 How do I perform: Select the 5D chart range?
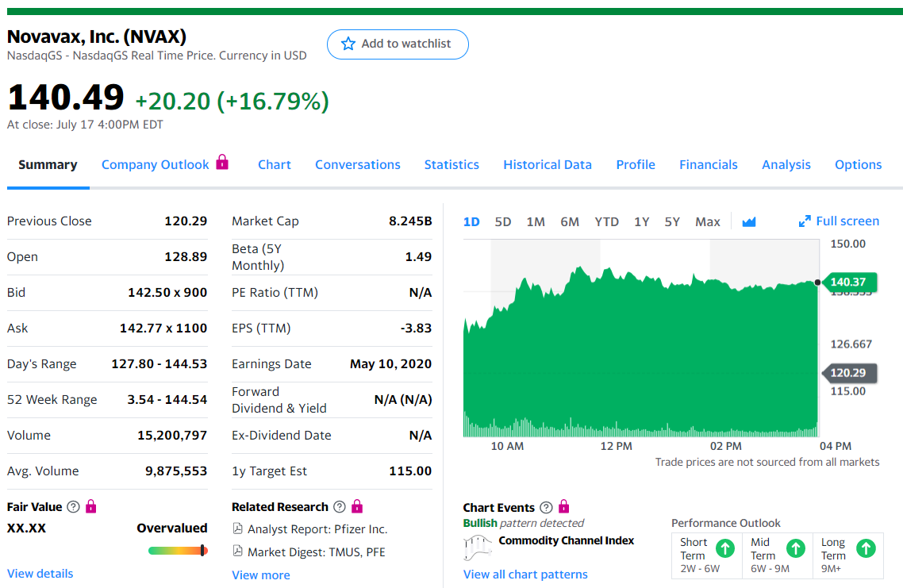coord(503,221)
